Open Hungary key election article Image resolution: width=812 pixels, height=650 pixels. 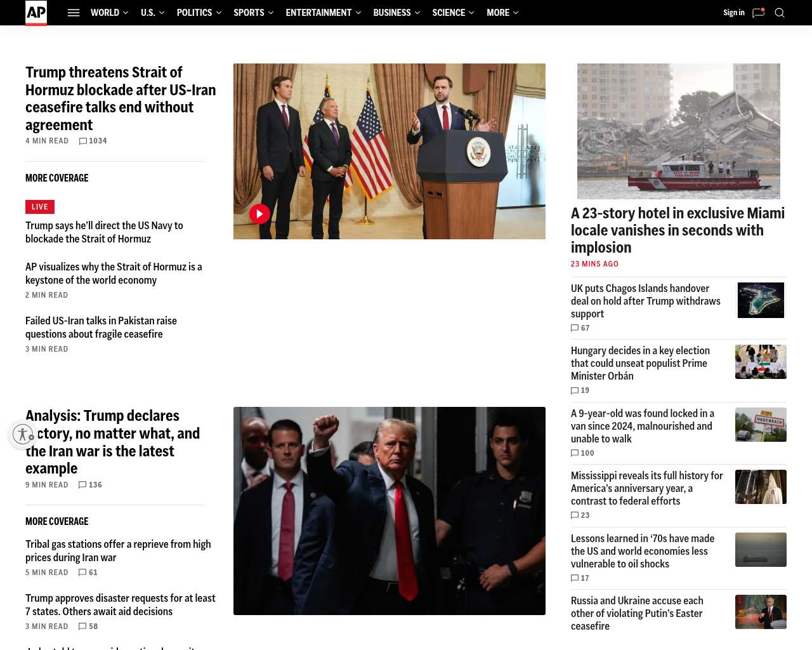point(640,363)
